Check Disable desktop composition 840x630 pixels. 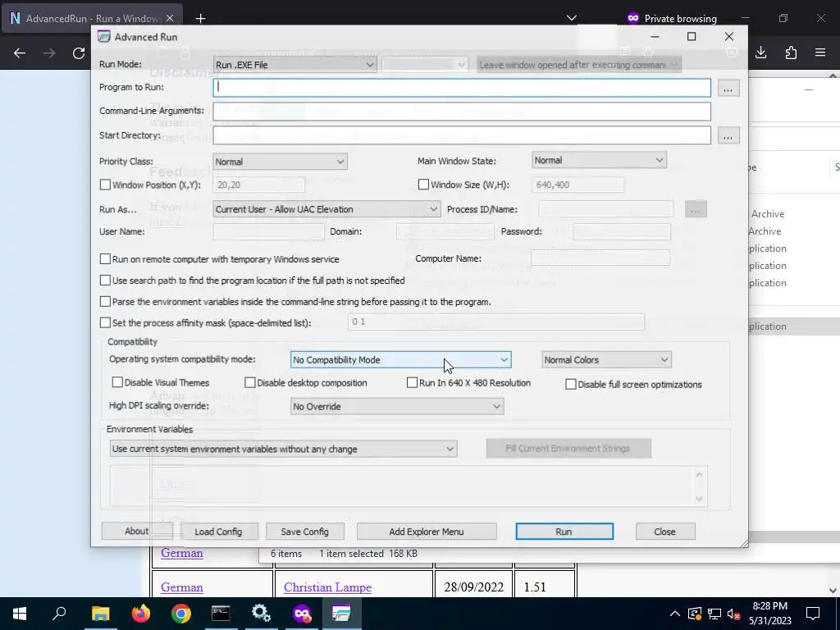point(250,382)
